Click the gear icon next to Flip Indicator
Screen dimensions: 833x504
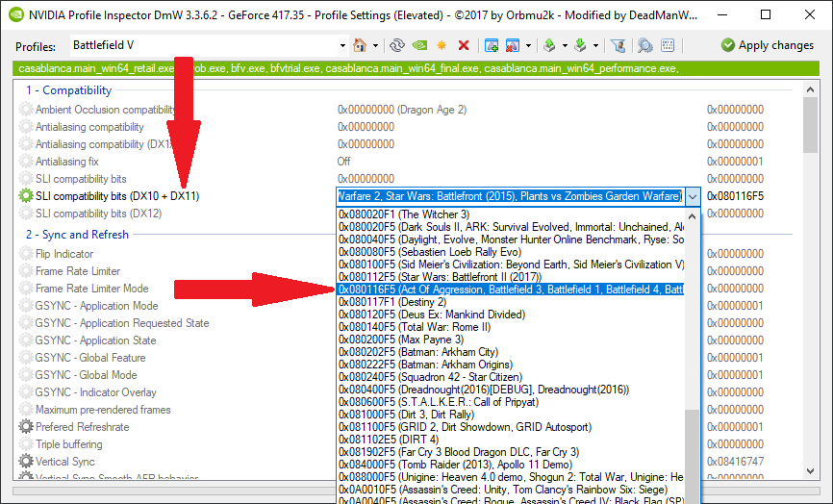26,254
